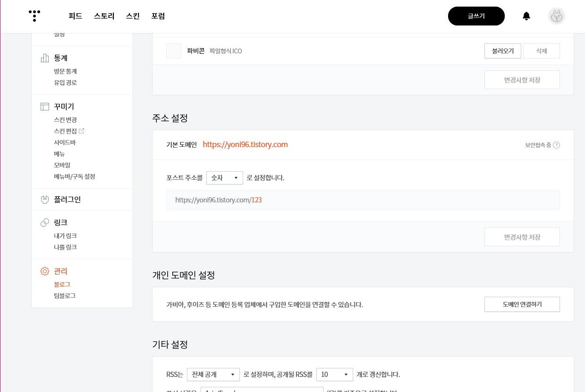The width and height of the screenshot is (585, 392).
Task: Click the 꾸미기 layout icon
Action: (45, 107)
